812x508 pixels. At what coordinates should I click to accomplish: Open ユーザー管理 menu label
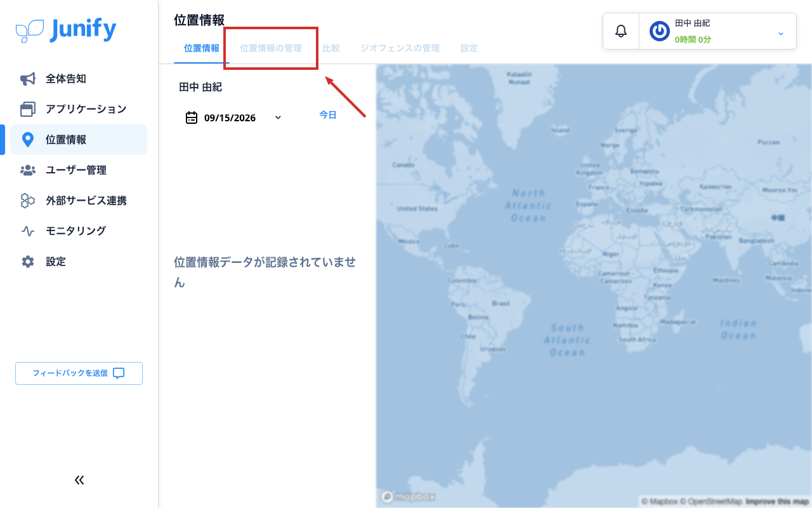(x=76, y=170)
